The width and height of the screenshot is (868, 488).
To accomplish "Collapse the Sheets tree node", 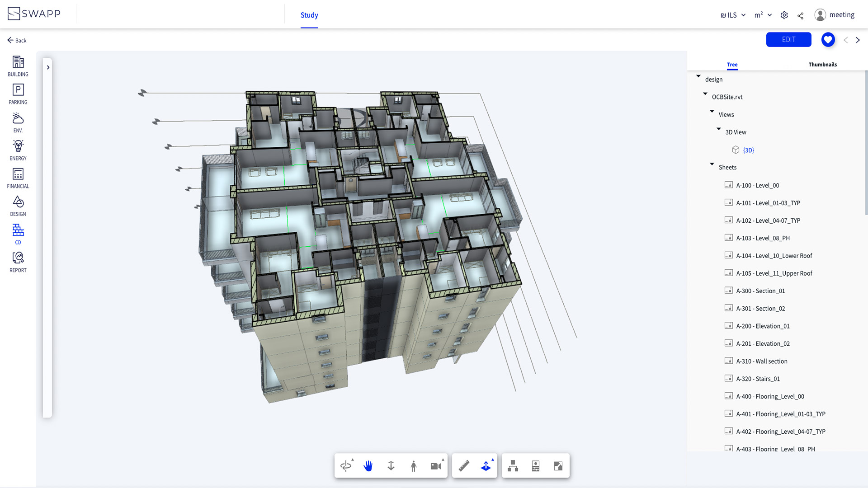I will coord(712,164).
